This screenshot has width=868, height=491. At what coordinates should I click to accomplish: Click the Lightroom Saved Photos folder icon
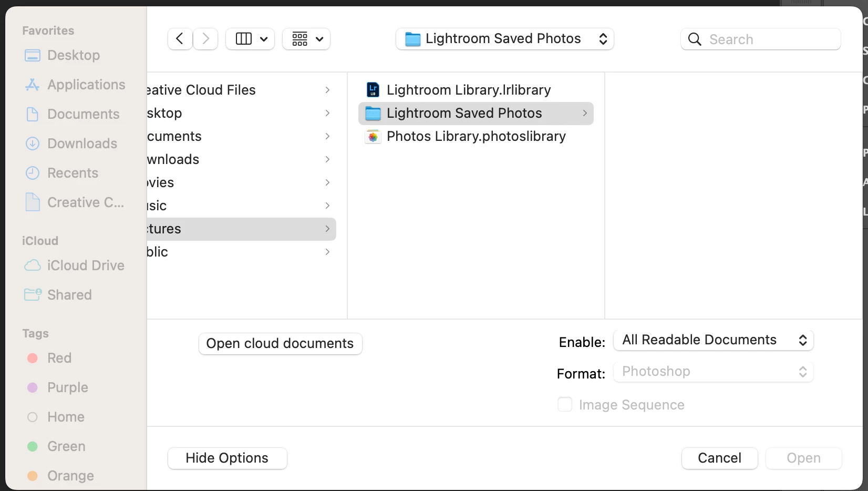[x=373, y=114]
